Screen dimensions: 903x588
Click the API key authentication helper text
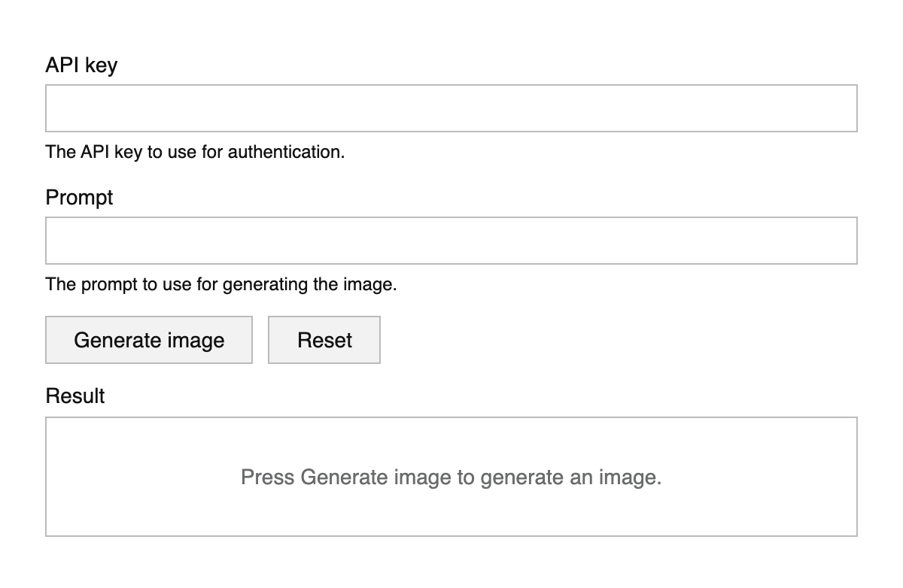pos(195,152)
